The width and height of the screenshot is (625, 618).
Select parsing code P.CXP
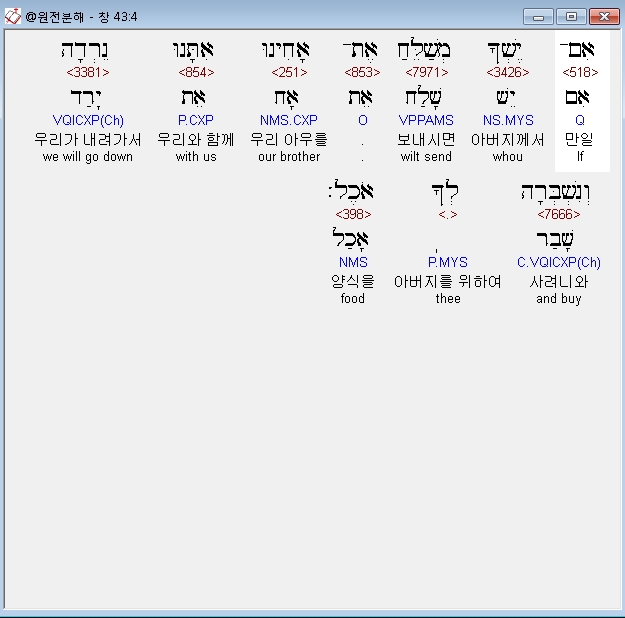tap(196, 120)
